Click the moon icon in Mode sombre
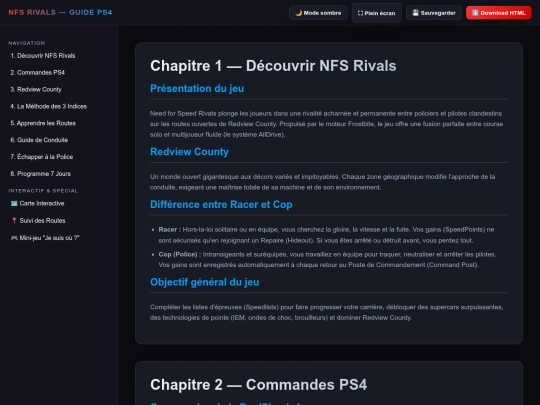Screen dimensions: 540x405 click(x=298, y=13)
